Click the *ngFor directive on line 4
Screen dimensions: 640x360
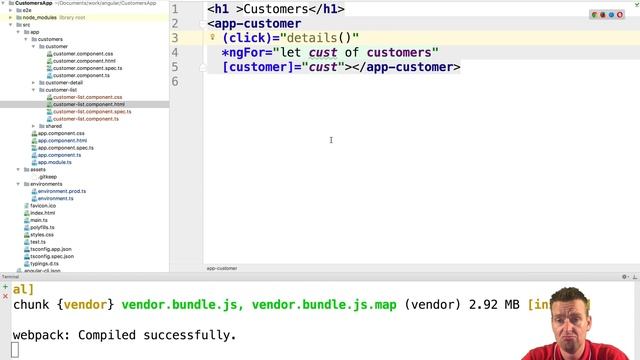pos(247,53)
